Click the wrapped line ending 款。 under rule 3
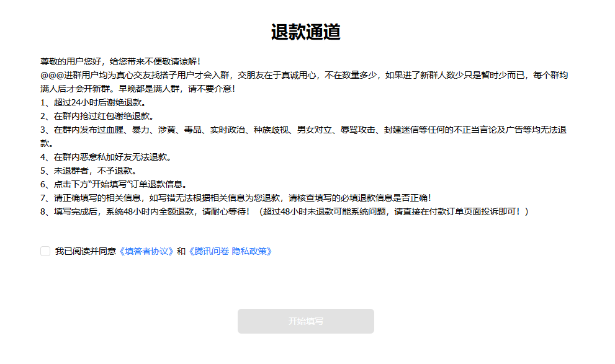Image resolution: width=615 pixels, height=364 pixels. point(47,143)
